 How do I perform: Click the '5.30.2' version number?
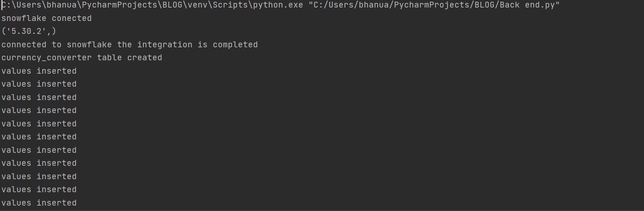coord(29,31)
